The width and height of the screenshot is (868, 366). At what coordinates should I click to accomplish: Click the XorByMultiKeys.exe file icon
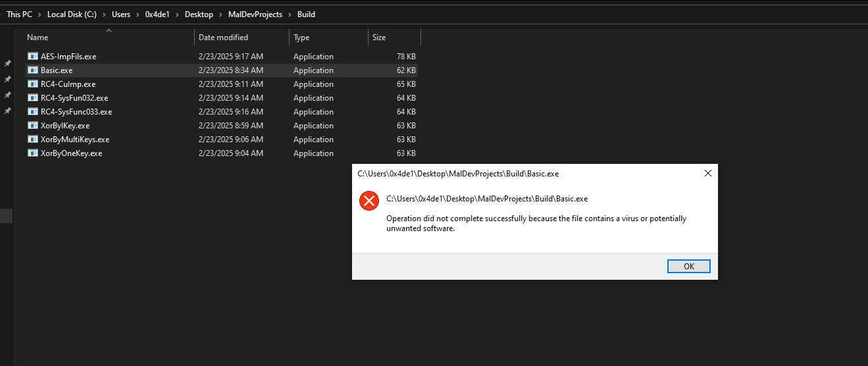(33, 140)
